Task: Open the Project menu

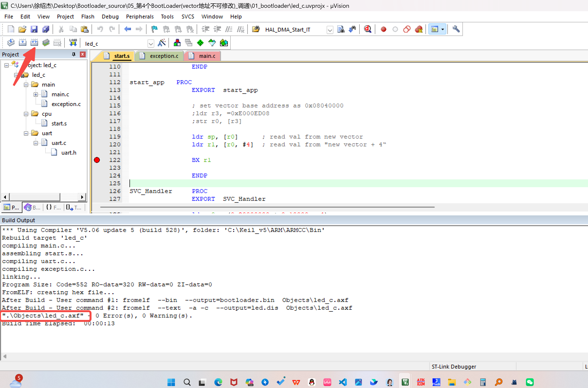Action: [x=65, y=17]
